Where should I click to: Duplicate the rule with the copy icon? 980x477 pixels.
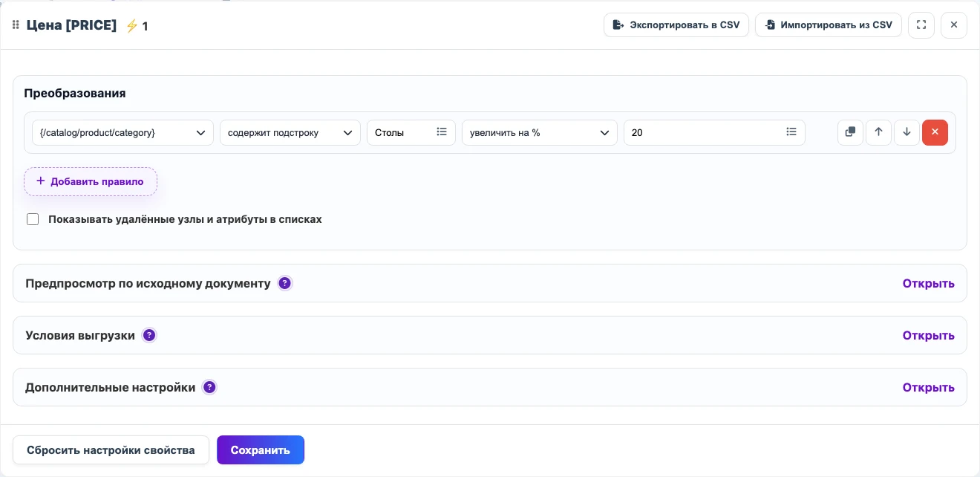(x=850, y=132)
